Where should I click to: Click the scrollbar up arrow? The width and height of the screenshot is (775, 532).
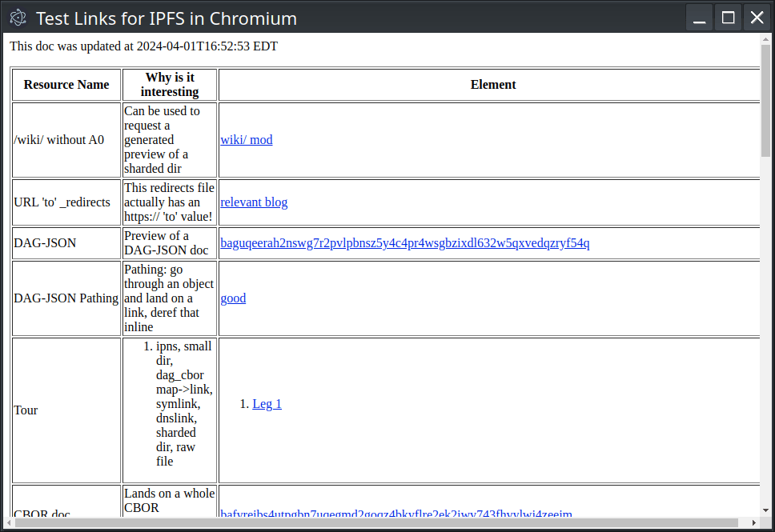point(766,41)
